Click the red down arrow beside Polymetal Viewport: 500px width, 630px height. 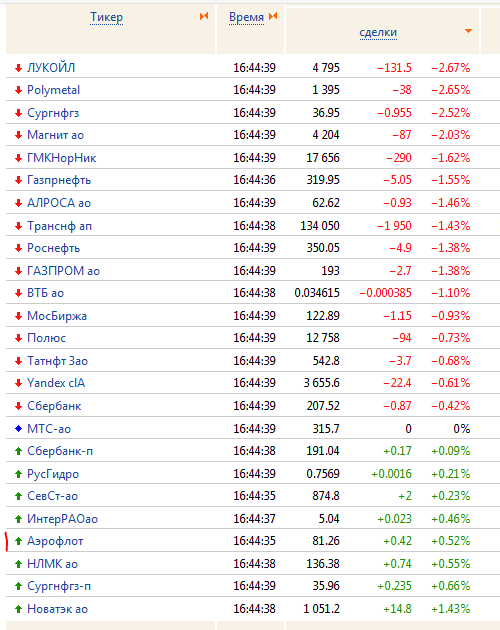click(18, 90)
